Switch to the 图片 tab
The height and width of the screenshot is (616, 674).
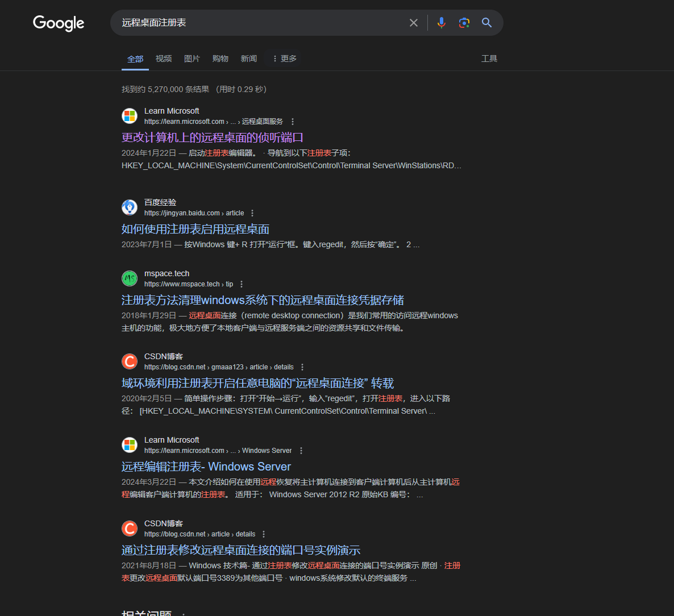point(192,59)
